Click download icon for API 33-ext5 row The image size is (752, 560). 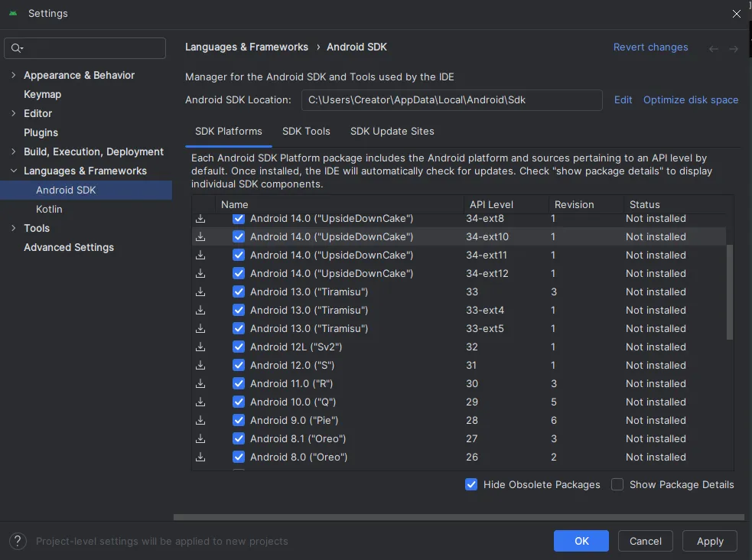coord(200,328)
